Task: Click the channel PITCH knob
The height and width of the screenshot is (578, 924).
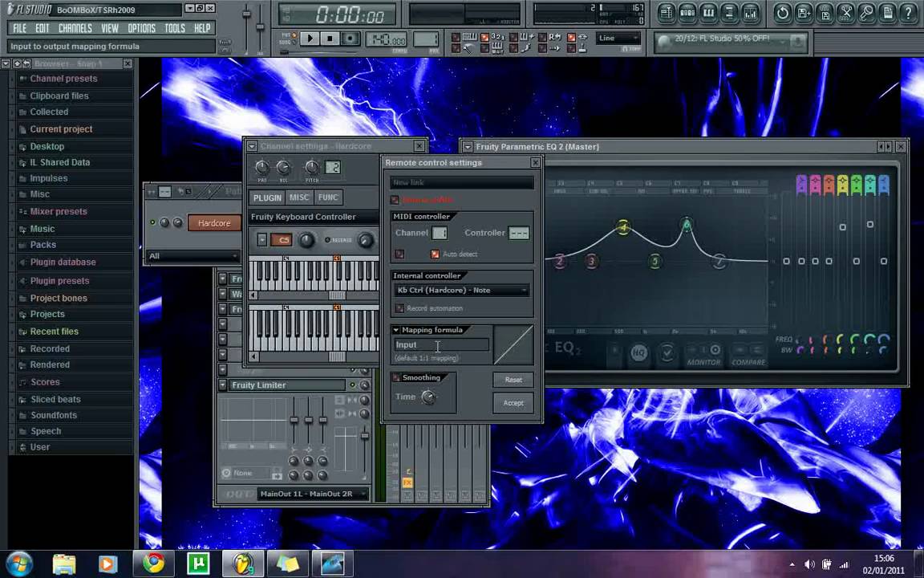Action: pyautogui.click(x=312, y=168)
